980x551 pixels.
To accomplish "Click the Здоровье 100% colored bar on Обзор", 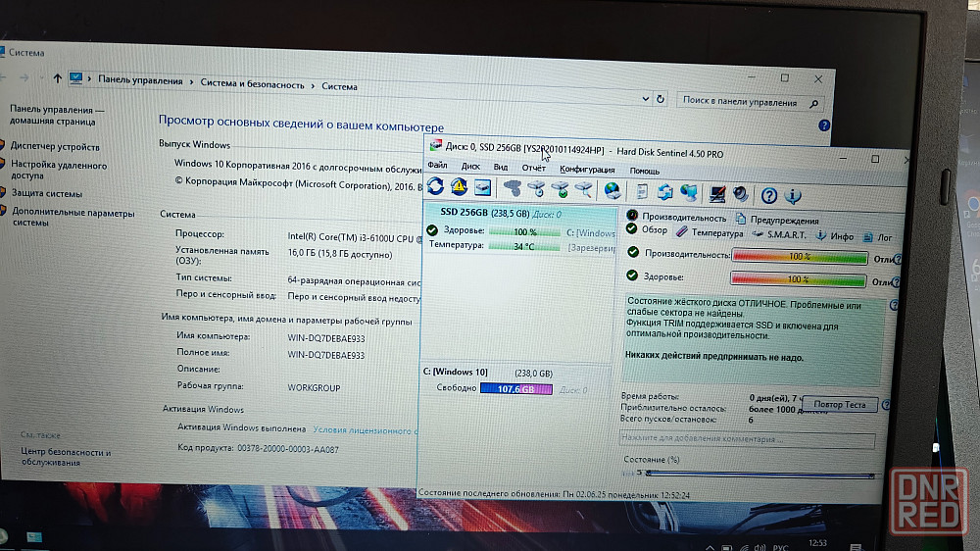I will pyautogui.click(x=798, y=279).
